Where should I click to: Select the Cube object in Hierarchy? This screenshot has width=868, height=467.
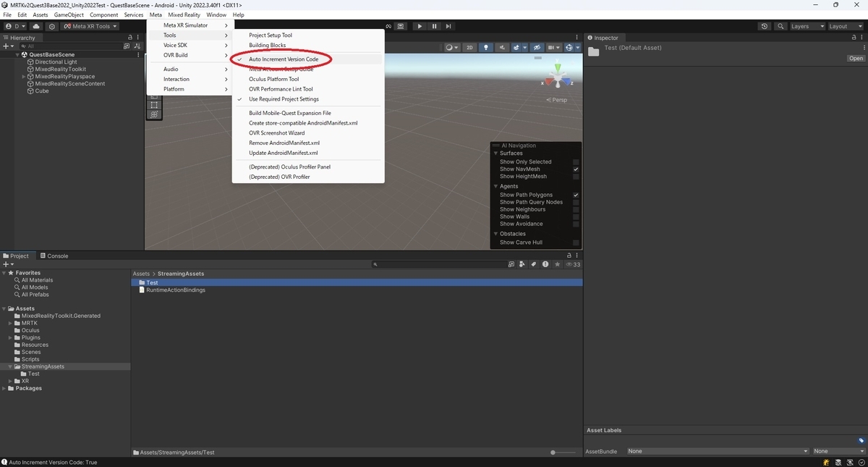(x=42, y=91)
